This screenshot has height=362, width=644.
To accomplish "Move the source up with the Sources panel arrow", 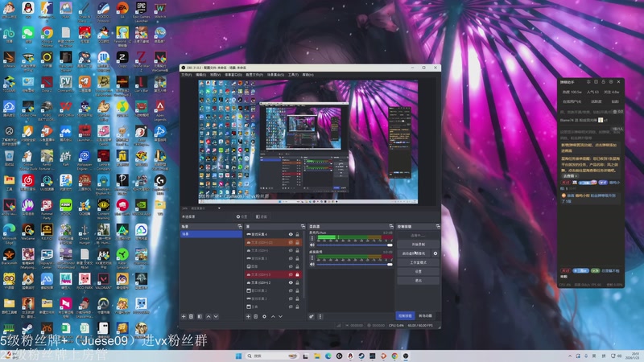I will click(x=273, y=316).
